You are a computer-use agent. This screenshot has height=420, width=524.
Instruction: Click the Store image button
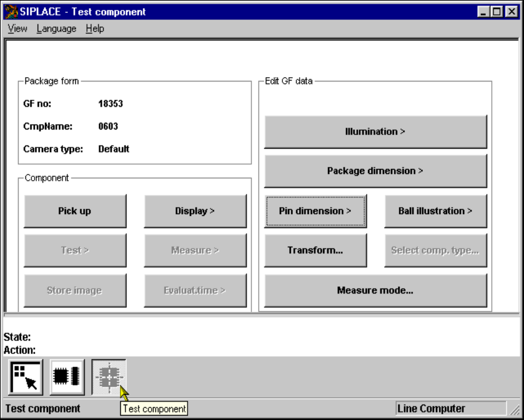tap(75, 290)
